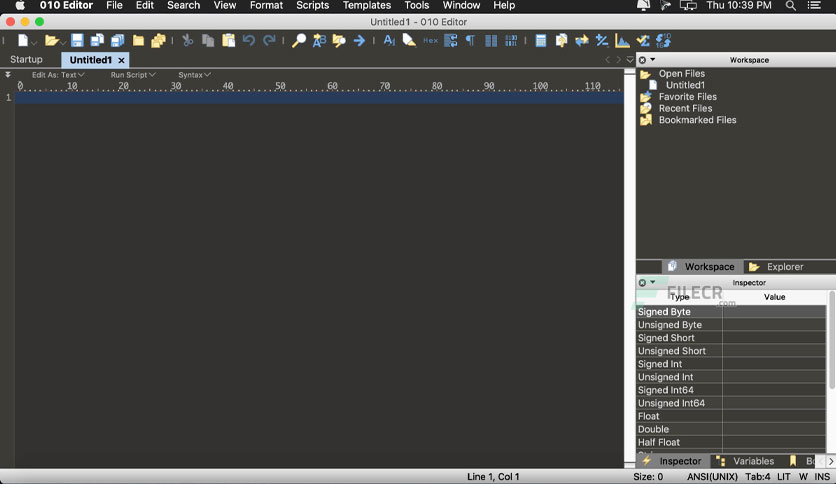
Task: Click ANSI(UNIX) encoding in status bar
Action: [712, 477]
